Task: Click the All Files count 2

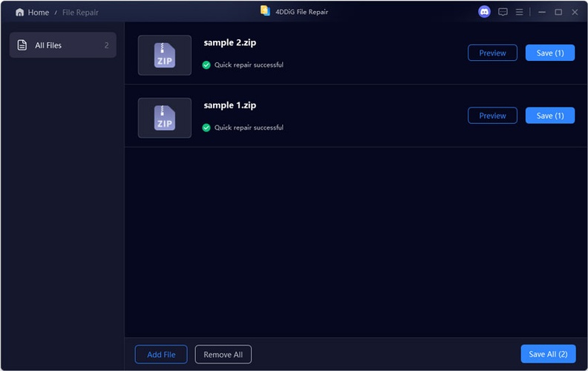Action: pyautogui.click(x=106, y=45)
